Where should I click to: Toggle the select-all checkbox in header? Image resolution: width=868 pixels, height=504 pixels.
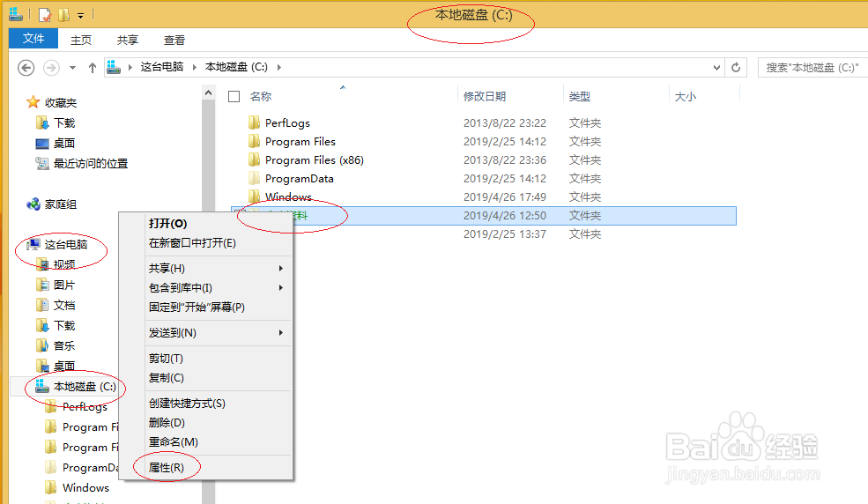pos(234,96)
